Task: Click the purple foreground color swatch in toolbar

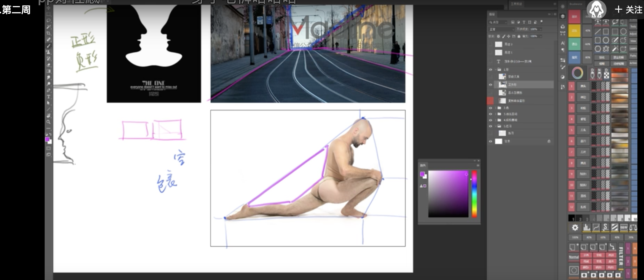Action: (x=47, y=139)
